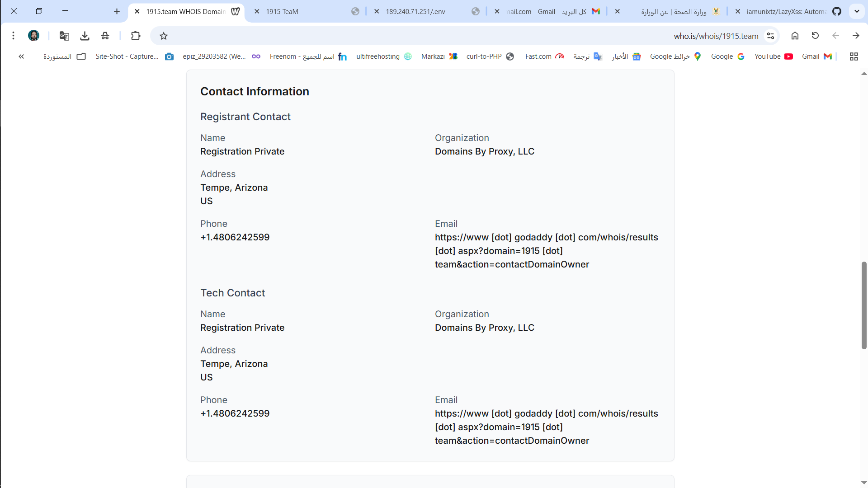Screen dimensions: 868x488
Task: Open the الأخبار news bookmark
Action: pos(627,56)
